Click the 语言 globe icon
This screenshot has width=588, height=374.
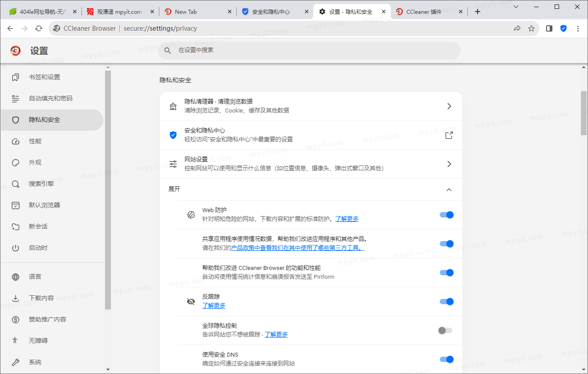(x=16, y=277)
